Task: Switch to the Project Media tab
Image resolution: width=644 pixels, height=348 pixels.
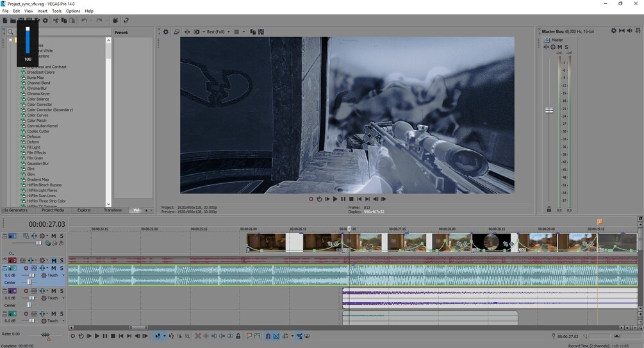Action: pyautogui.click(x=53, y=210)
